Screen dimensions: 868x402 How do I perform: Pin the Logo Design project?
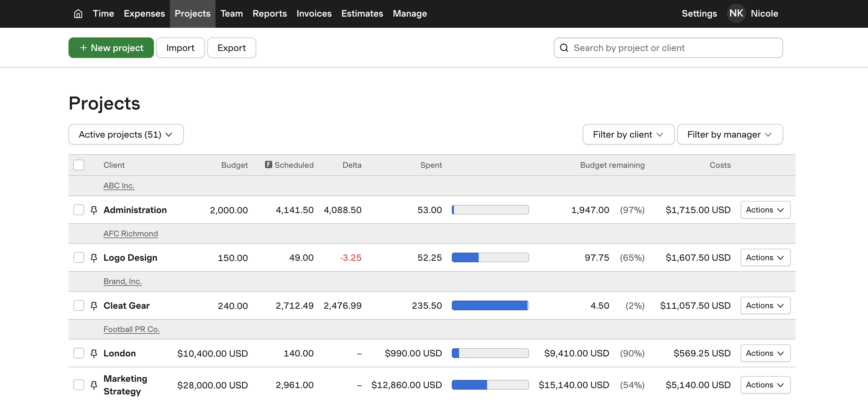[94, 258]
